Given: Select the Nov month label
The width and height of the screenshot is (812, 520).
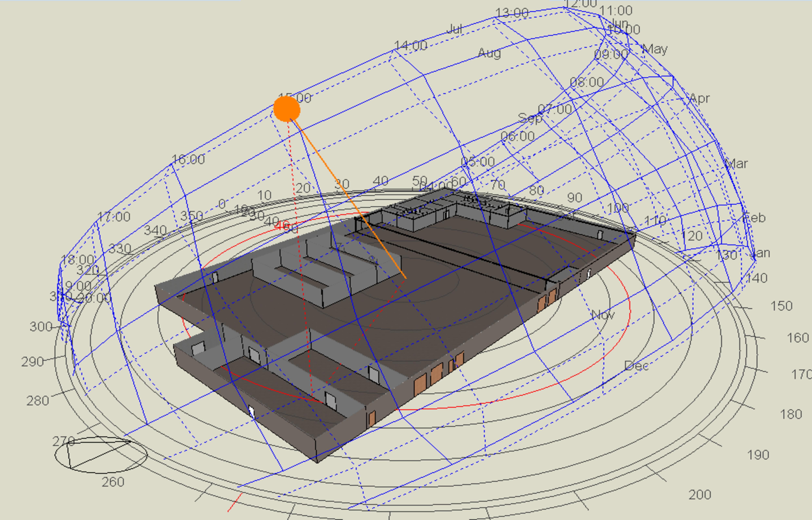Looking at the screenshot, I should [x=603, y=315].
